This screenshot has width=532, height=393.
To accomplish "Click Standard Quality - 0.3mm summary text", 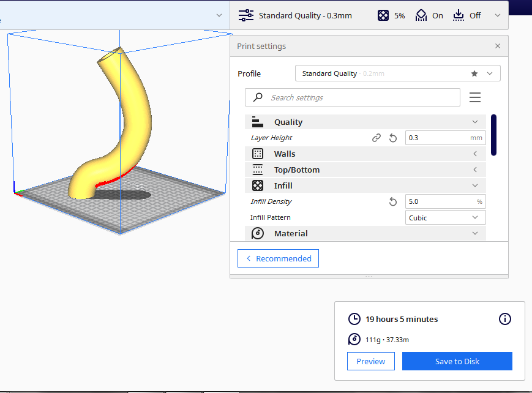I will point(305,16).
